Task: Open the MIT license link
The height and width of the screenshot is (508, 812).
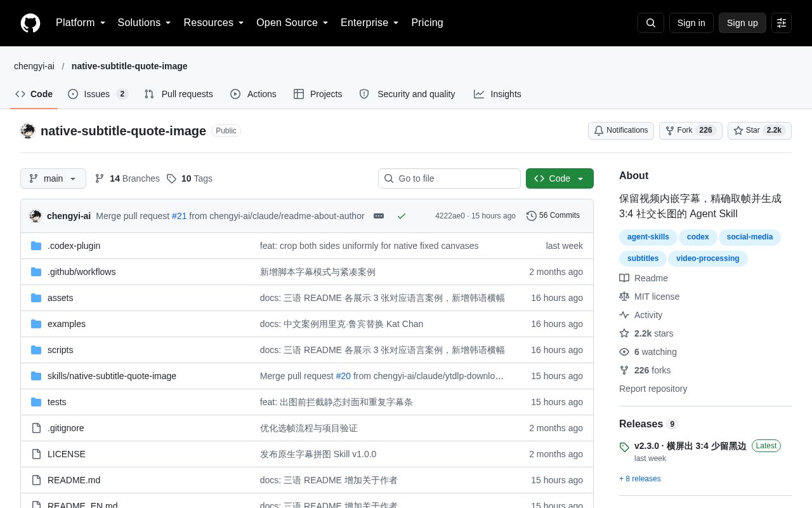Action: (x=657, y=297)
